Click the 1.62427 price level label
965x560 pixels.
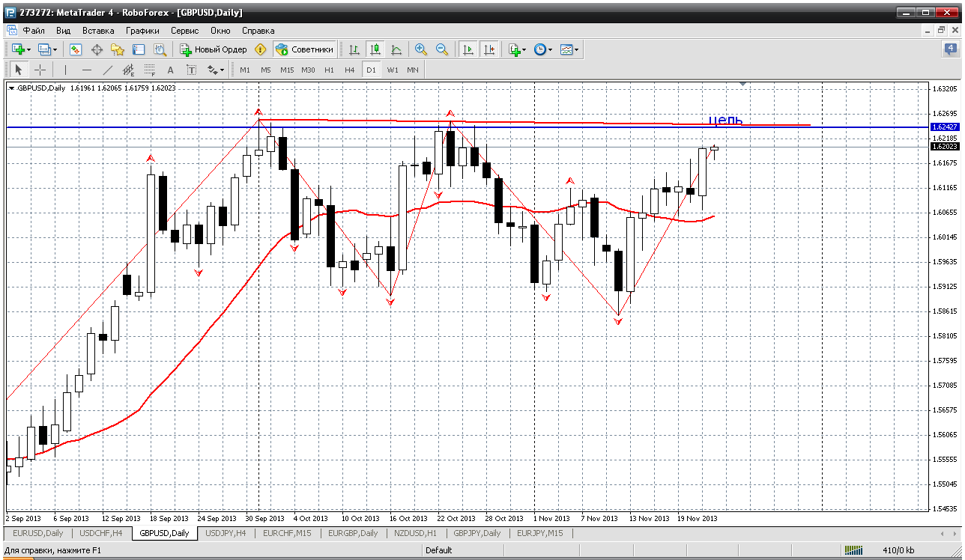pyautogui.click(x=945, y=127)
